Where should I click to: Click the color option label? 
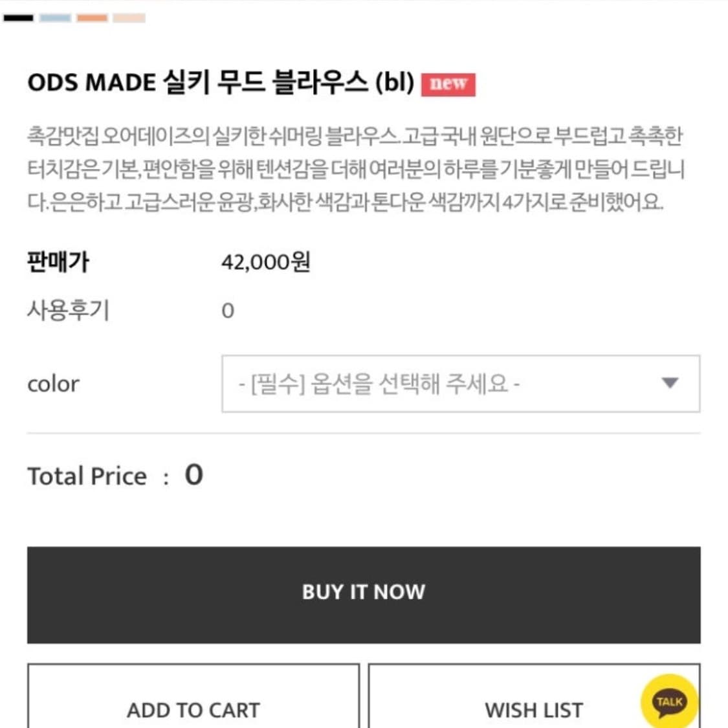coord(54,384)
